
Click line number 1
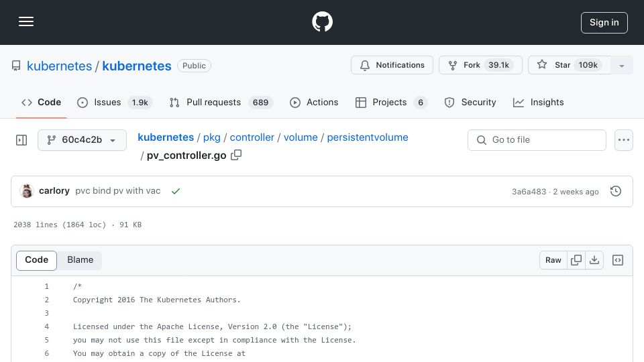point(47,286)
